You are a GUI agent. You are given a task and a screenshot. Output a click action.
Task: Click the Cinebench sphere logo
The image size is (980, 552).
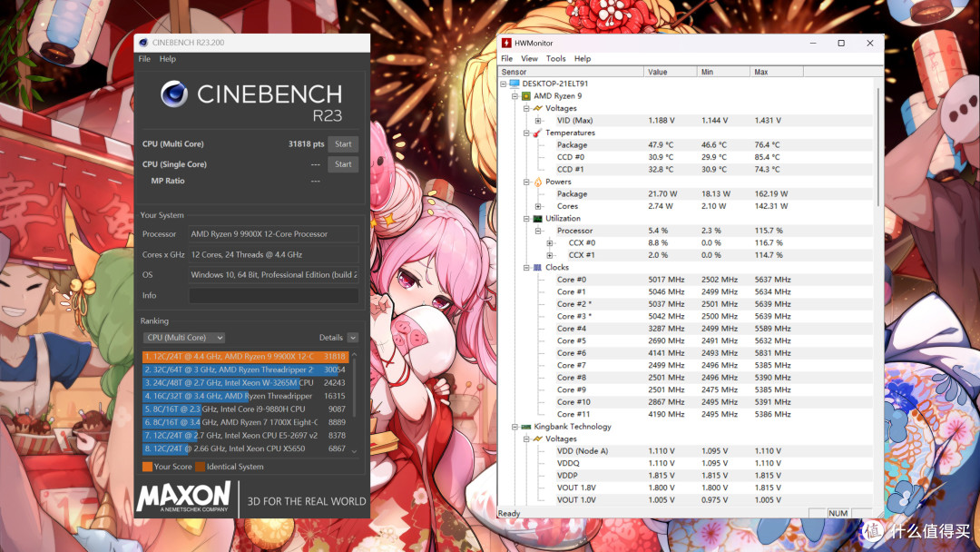[x=173, y=94]
